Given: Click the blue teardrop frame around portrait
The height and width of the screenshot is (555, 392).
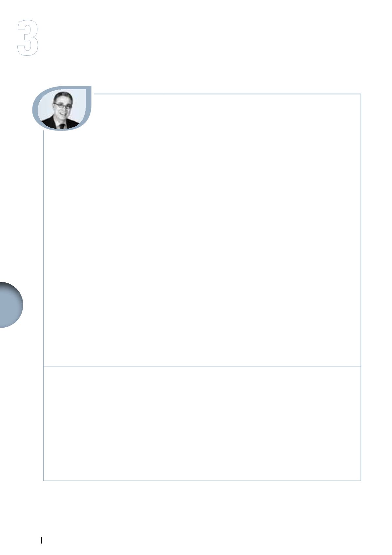Looking at the screenshot, I should point(62,108).
